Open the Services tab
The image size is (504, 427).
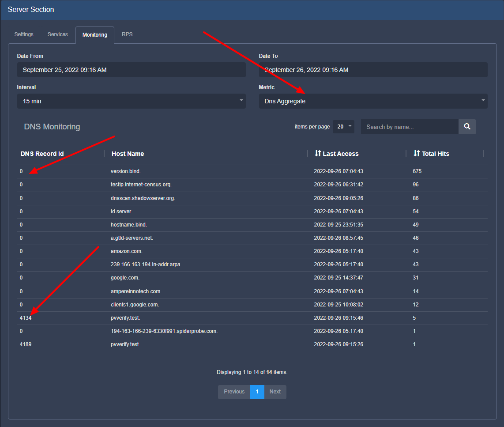[58, 34]
